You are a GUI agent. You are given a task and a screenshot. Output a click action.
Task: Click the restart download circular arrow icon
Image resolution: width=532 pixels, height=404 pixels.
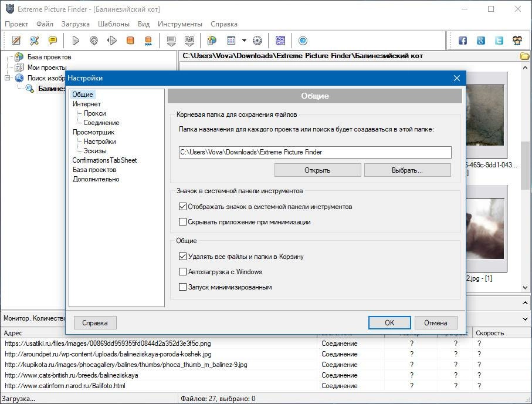(94, 41)
